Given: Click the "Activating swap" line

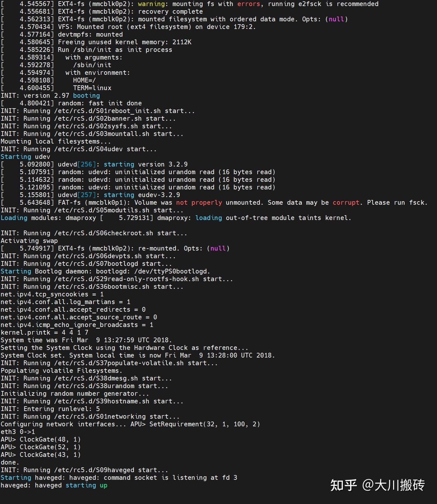Looking at the screenshot, I should point(29,241).
